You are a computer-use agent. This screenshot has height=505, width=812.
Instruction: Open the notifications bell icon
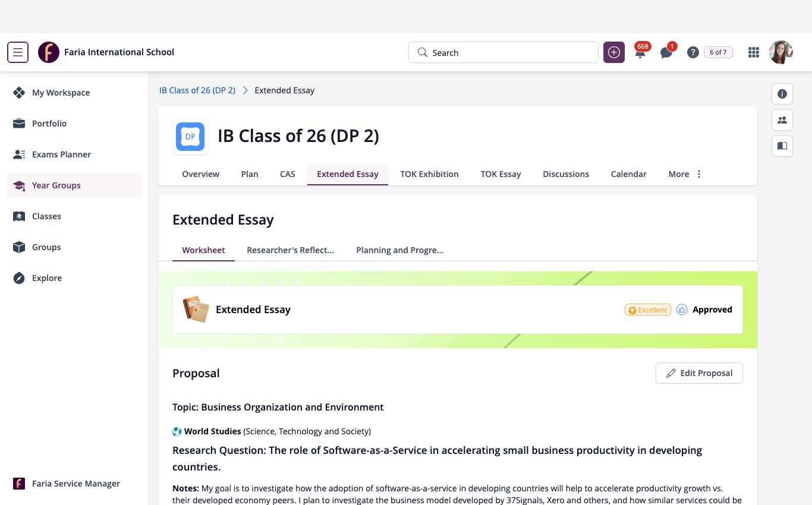[640, 52]
